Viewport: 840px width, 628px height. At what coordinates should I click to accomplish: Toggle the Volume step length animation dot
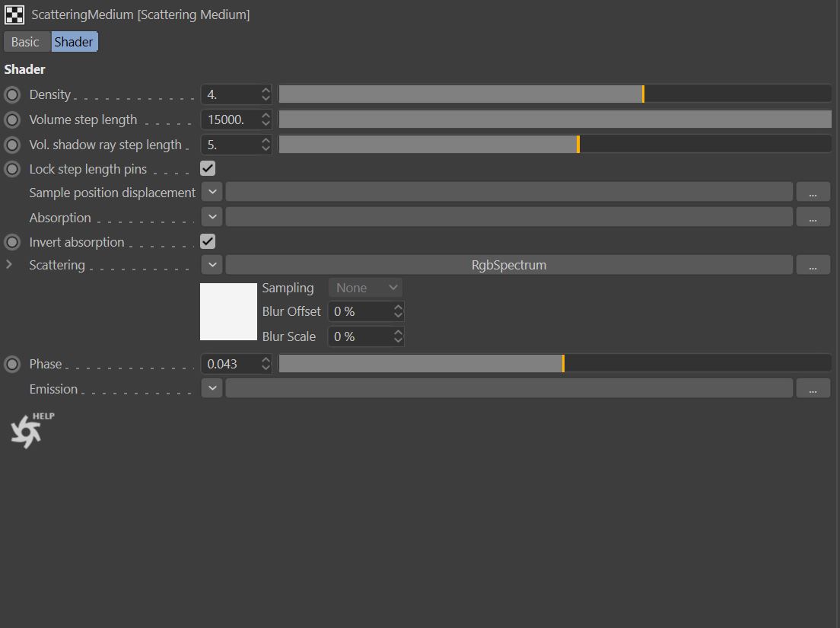[x=11, y=120]
